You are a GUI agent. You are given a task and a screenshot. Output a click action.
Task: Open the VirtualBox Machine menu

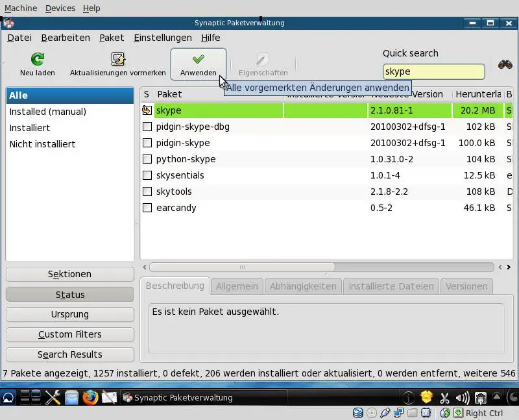[x=21, y=8]
